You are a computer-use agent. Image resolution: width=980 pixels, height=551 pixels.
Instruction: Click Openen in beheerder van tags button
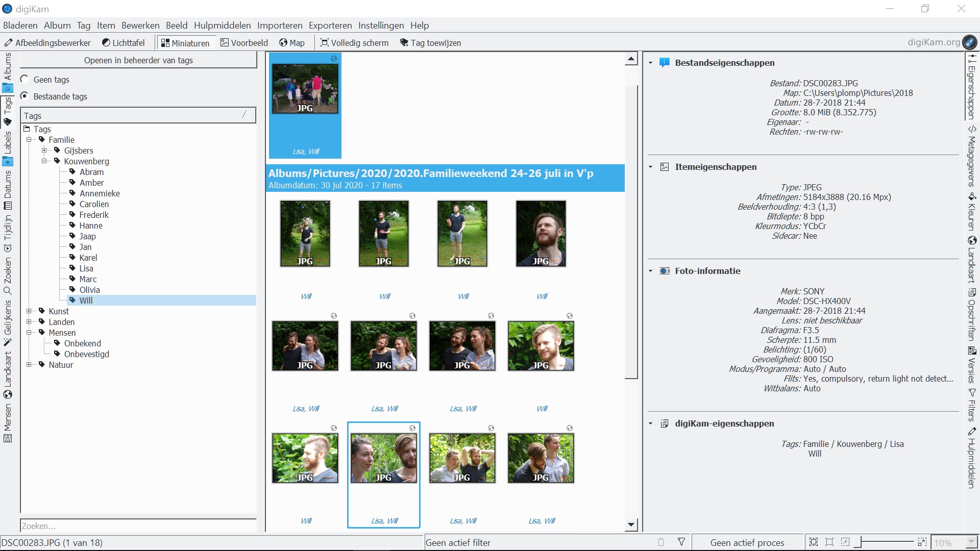coord(138,60)
